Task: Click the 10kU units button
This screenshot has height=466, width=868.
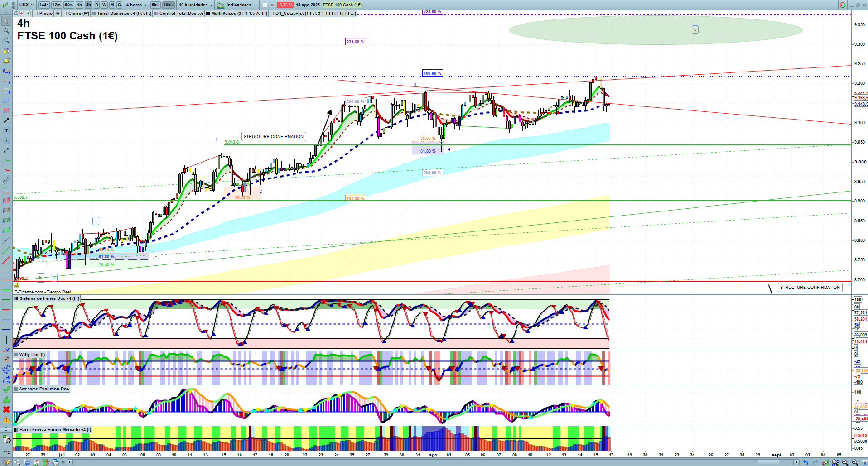Action: [169, 5]
